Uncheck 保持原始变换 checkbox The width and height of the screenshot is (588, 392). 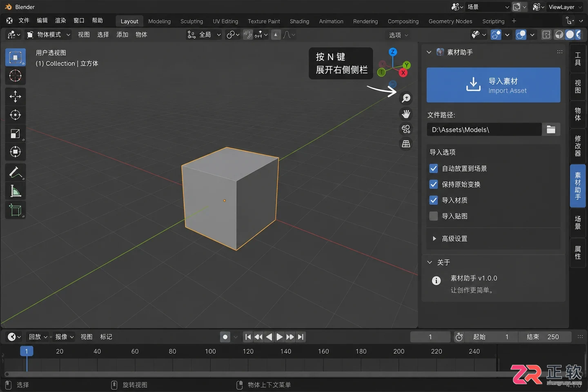434,184
